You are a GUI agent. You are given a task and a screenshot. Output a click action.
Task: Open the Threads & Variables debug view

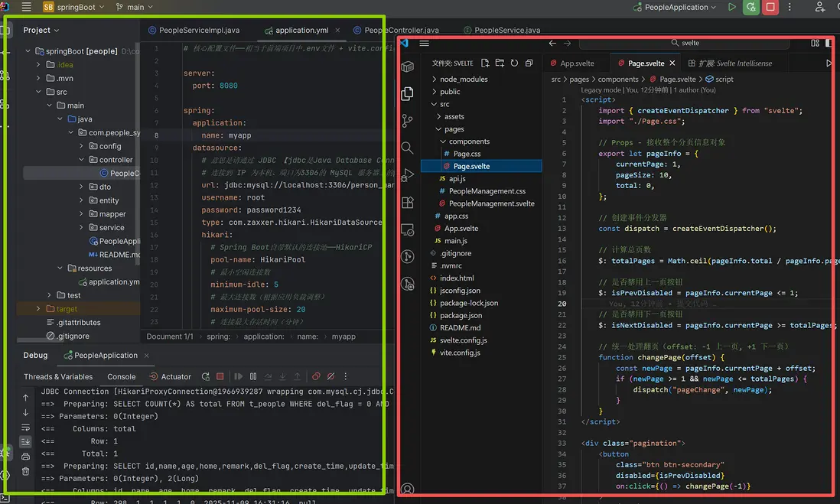tap(58, 376)
